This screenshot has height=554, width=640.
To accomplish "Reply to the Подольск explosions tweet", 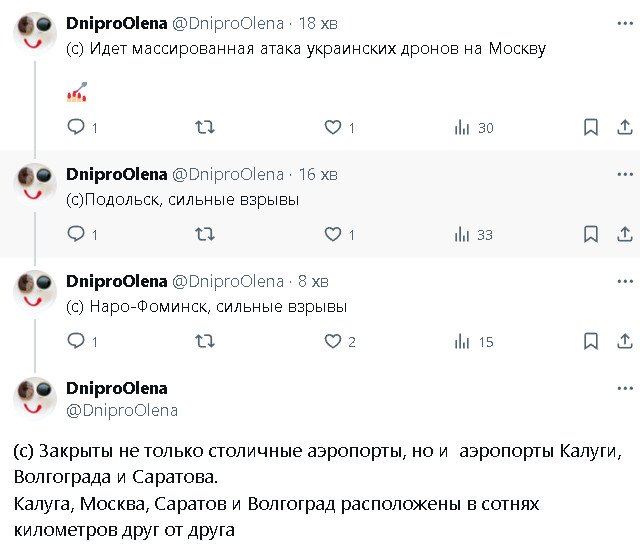I will pyautogui.click(x=76, y=234).
